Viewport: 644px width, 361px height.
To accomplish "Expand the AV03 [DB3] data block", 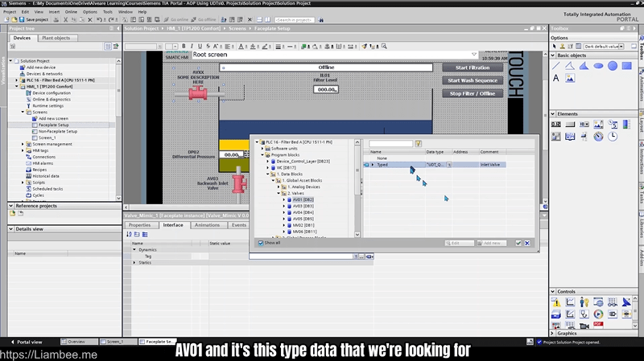I will point(286,205).
